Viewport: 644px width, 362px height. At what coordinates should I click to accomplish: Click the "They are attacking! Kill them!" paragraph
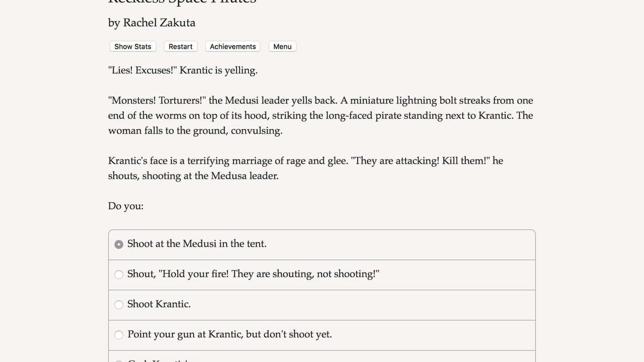click(x=305, y=168)
